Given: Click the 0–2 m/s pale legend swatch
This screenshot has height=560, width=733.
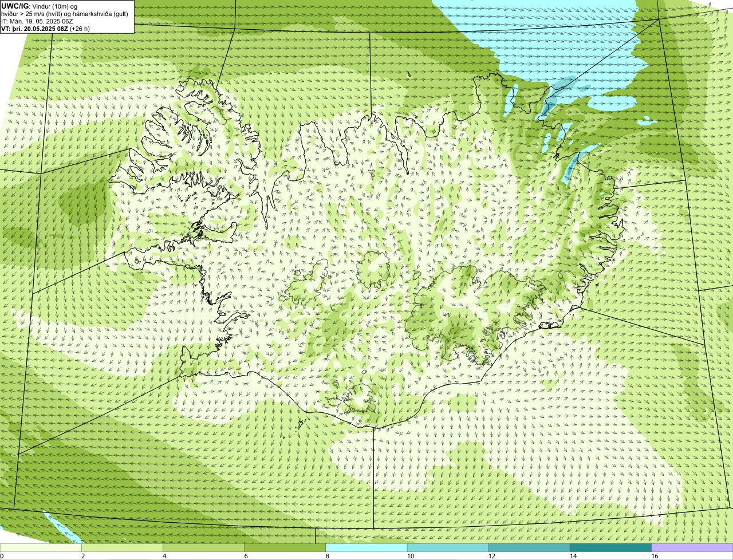Looking at the screenshot, I should click(41, 547).
